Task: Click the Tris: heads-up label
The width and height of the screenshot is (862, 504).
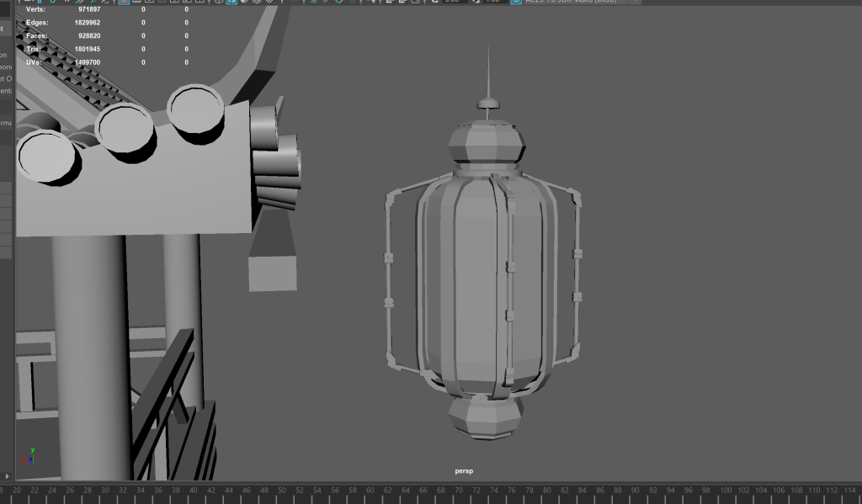Action: tap(34, 49)
